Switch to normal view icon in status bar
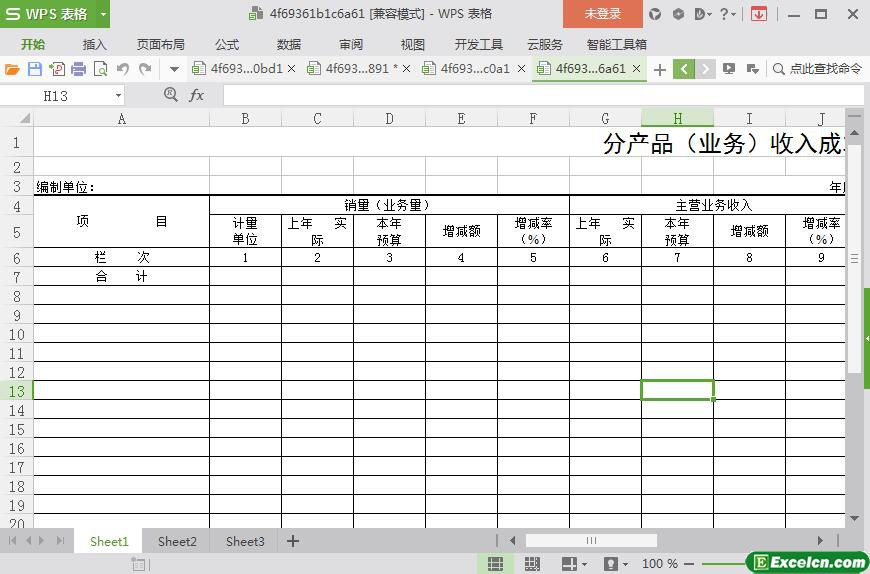Screen dimensions: 870x574 (495, 564)
